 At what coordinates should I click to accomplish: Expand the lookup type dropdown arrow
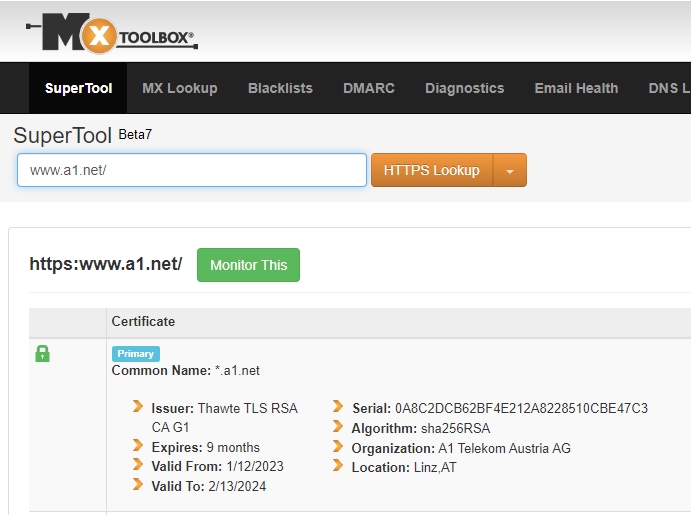[510, 170]
